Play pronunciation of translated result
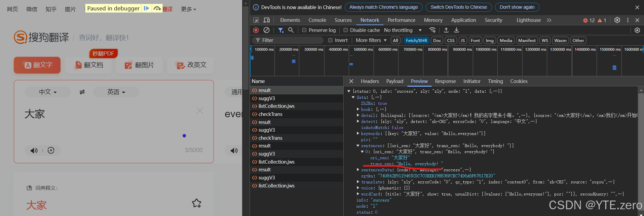The height and width of the screenshot is (216, 644). 234,150
